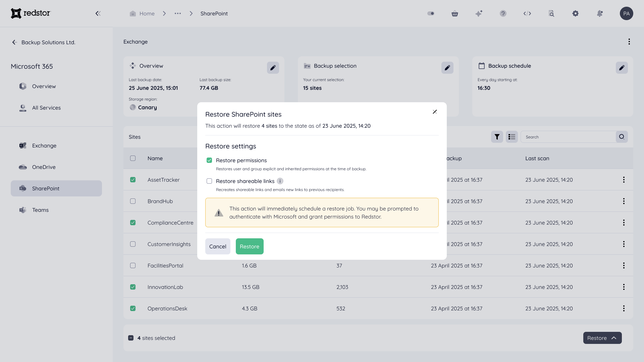Click the green Restore button in dialog
Viewport: 644px width, 362px height.
(250, 246)
